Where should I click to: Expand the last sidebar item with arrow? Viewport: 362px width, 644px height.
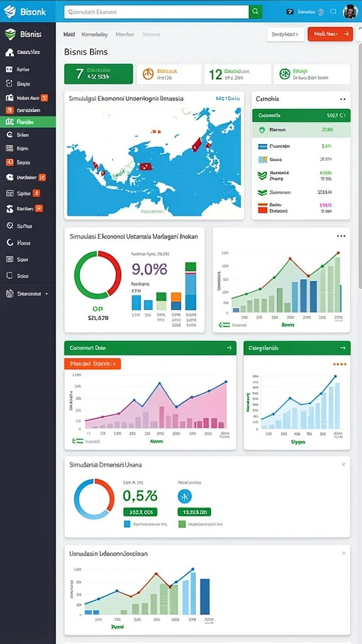(28, 294)
